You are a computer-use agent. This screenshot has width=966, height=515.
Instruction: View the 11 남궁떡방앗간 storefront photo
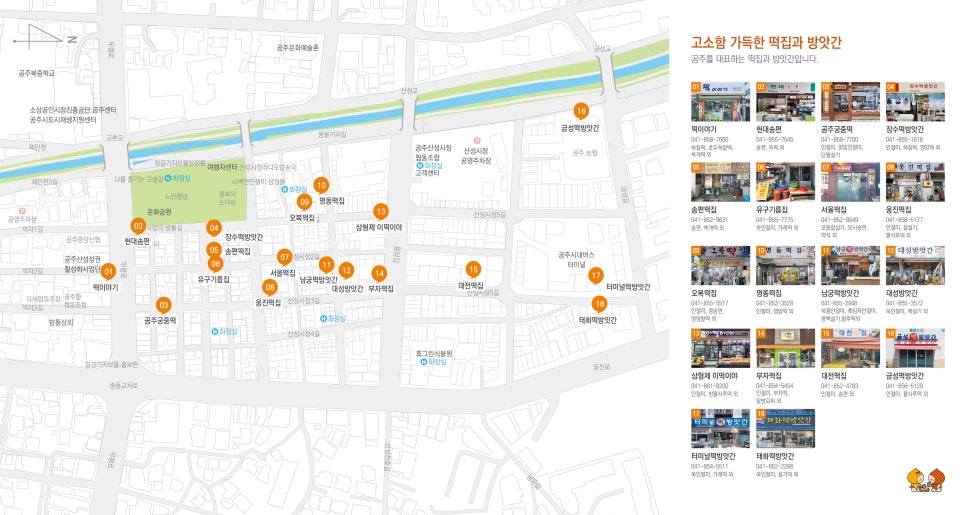[850, 266]
